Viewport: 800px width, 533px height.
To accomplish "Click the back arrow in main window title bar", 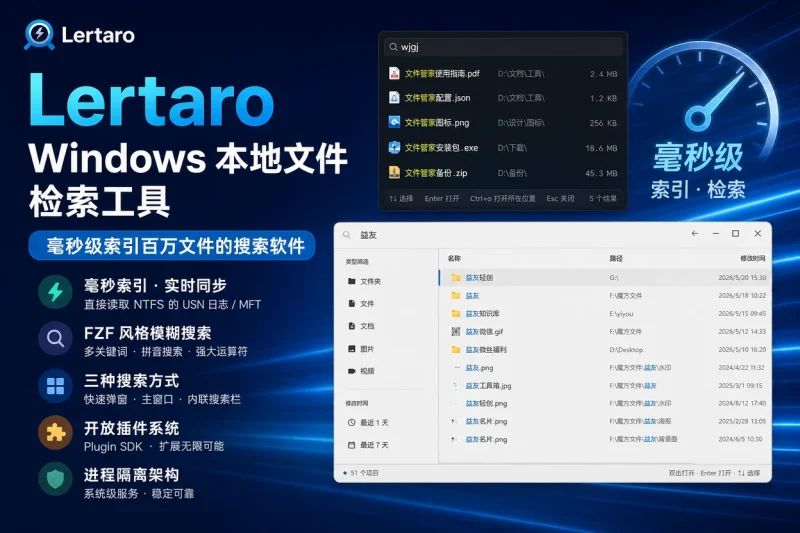I will click(694, 233).
